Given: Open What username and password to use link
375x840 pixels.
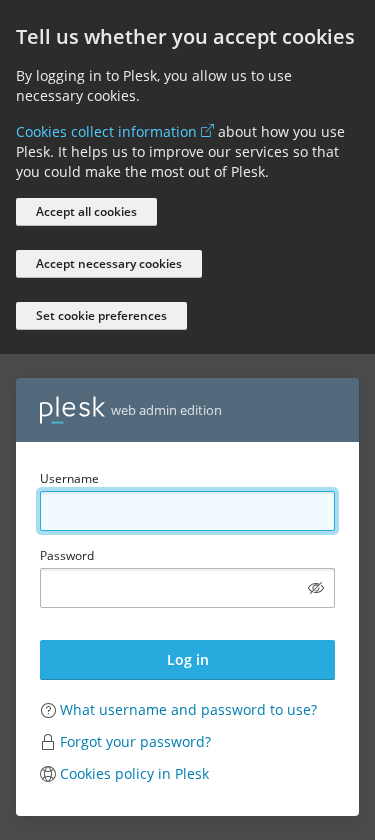Looking at the screenshot, I should point(189,710).
